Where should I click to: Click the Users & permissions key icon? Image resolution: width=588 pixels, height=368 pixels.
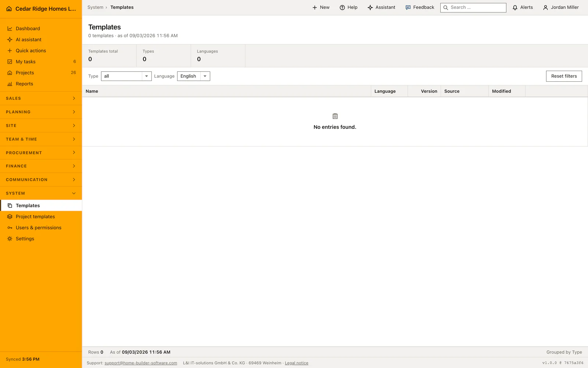click(10, 228)
